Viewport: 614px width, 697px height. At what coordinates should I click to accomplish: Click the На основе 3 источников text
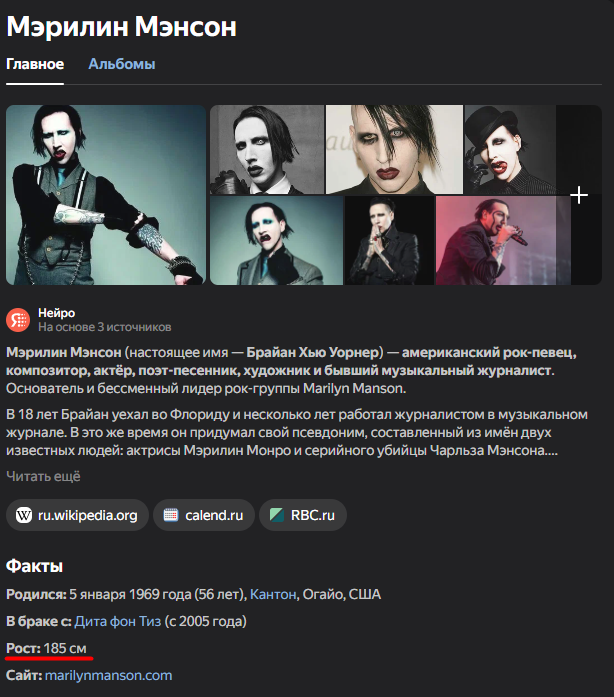104,327
